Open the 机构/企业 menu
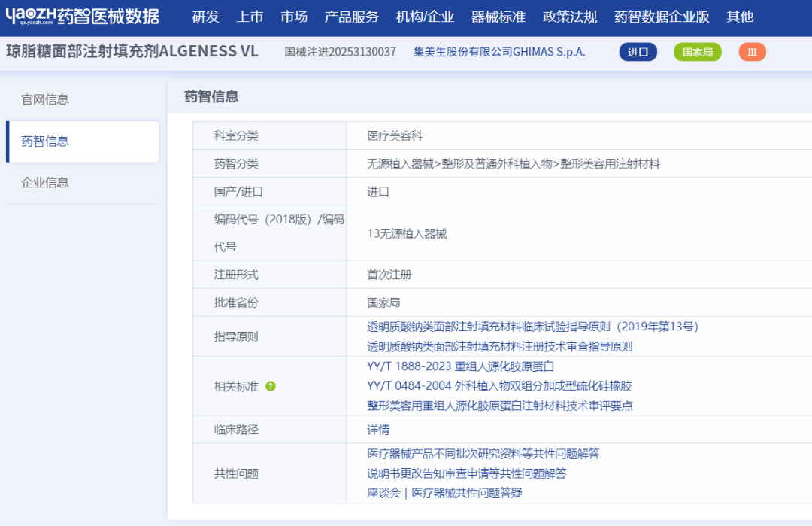Screen dimensions: 812x526 tap(425, 17)
